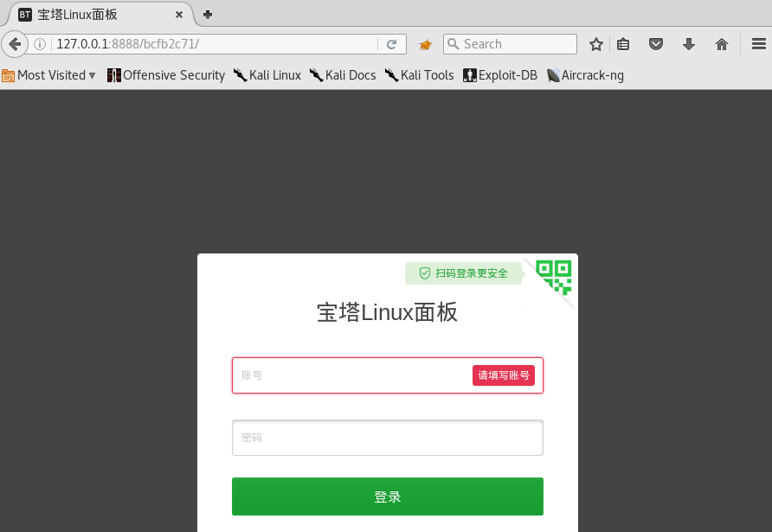Screen dimensions: 772x532
Task: Click the red 请填写账号 warning label
Action: pyautogui.click(x=504, y=375)
